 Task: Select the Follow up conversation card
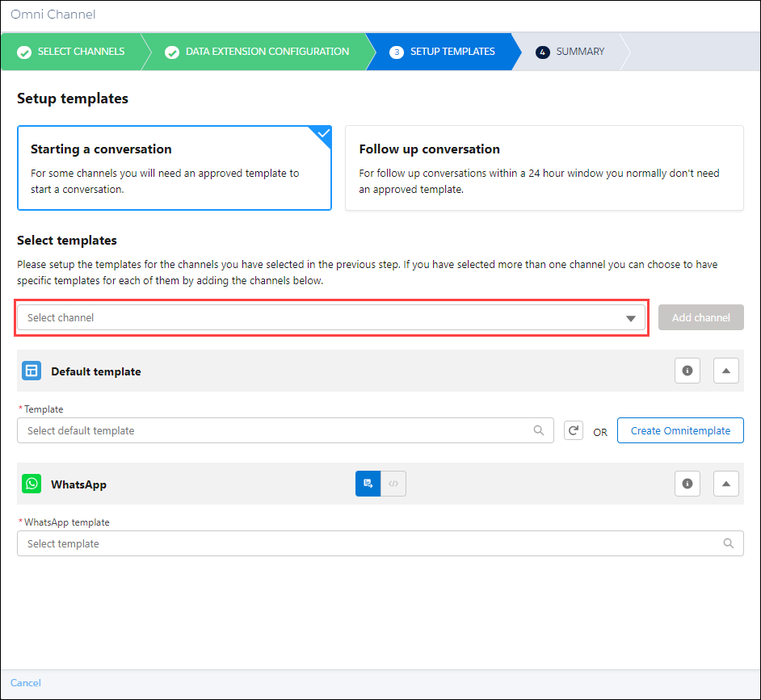coord(544,168)
